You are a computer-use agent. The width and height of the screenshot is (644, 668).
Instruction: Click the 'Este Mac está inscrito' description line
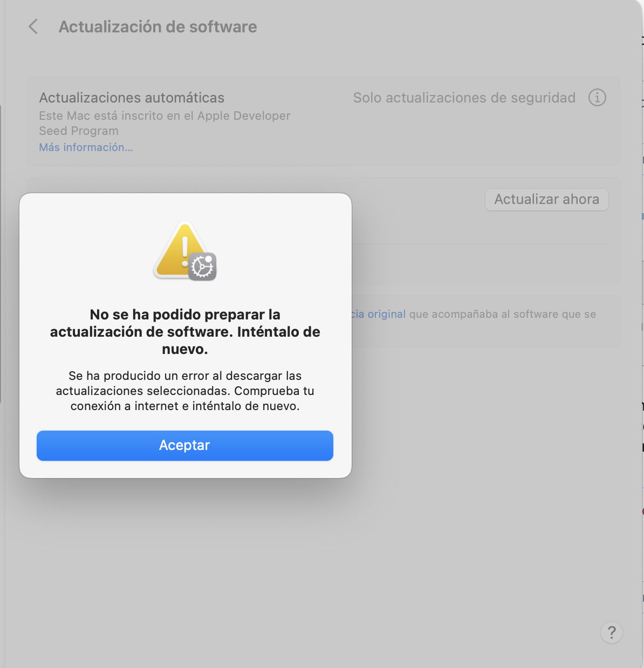(x=165, y=115)
